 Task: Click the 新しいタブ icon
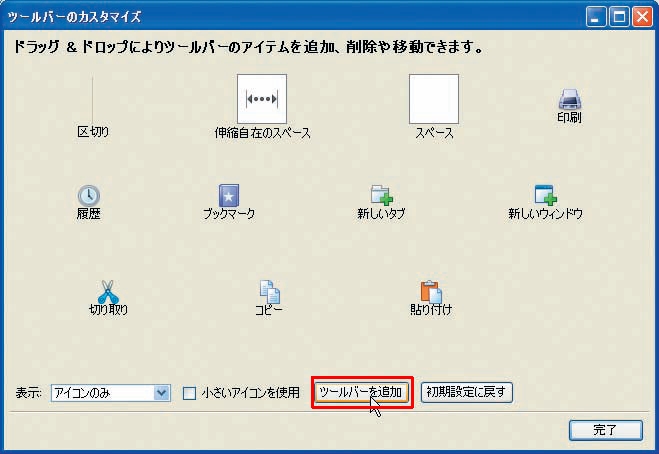click(x=382, y=195)
